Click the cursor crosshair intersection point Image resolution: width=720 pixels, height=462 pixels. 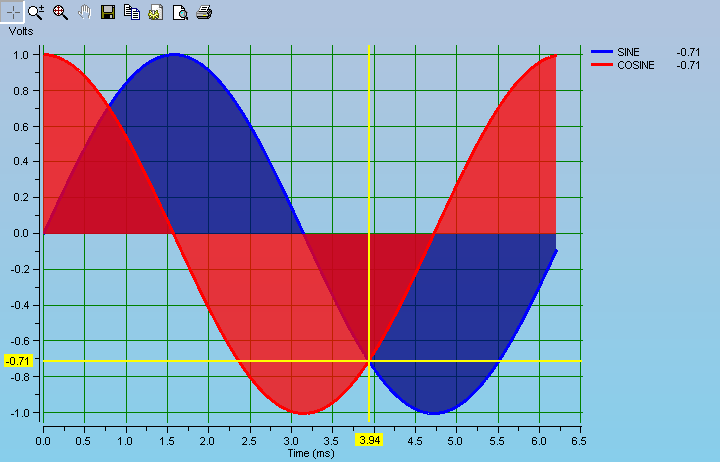(x=370, y=360)
